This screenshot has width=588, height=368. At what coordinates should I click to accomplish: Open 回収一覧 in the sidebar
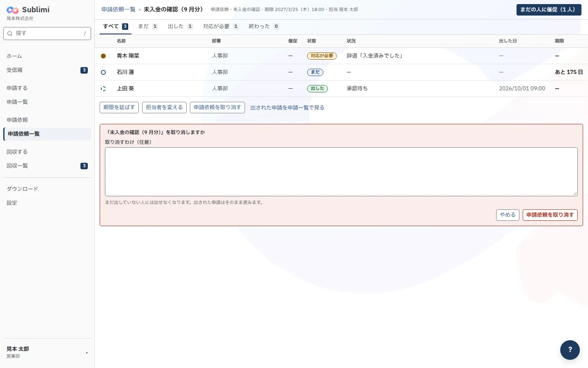[x=47, y=166]
